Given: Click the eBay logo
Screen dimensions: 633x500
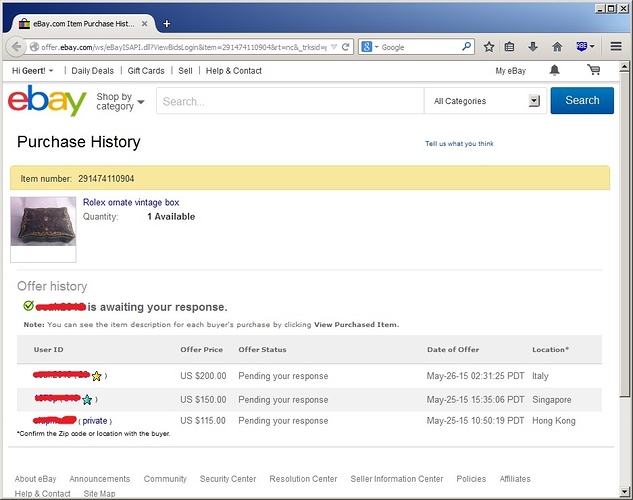Looking at the screenshot, I should click(47, 100).
